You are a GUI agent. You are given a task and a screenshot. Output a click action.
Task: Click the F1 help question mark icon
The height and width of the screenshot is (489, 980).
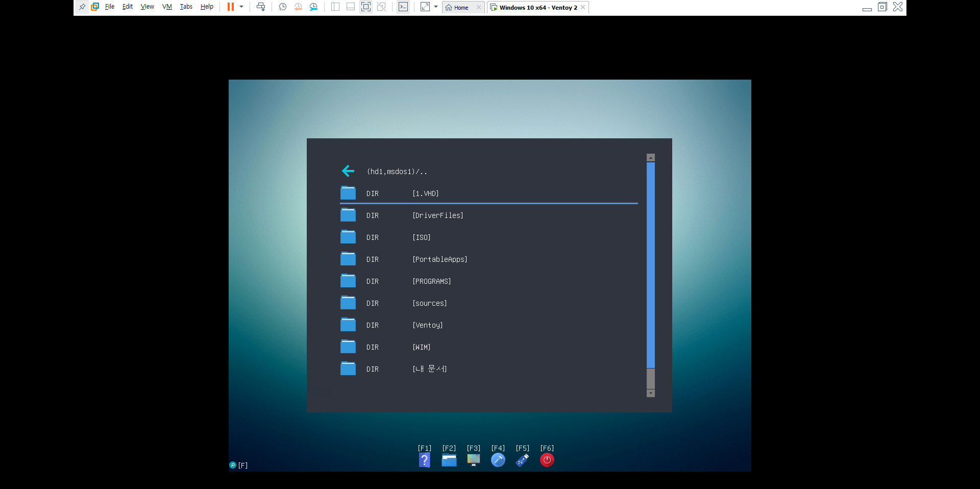[x=425, y=460]
